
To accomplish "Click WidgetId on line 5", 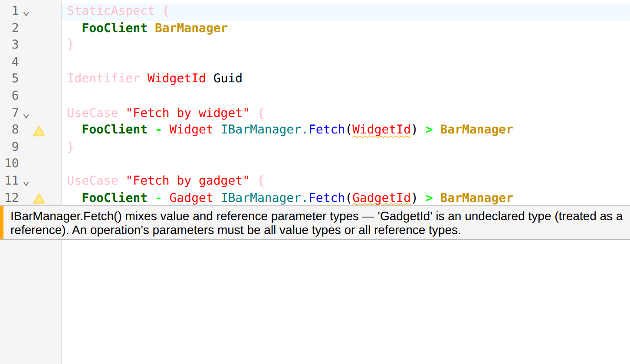I will pos(177,78).
